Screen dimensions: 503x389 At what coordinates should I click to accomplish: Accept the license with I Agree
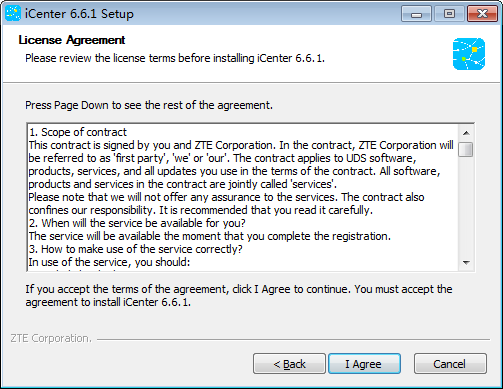point(364,364)
